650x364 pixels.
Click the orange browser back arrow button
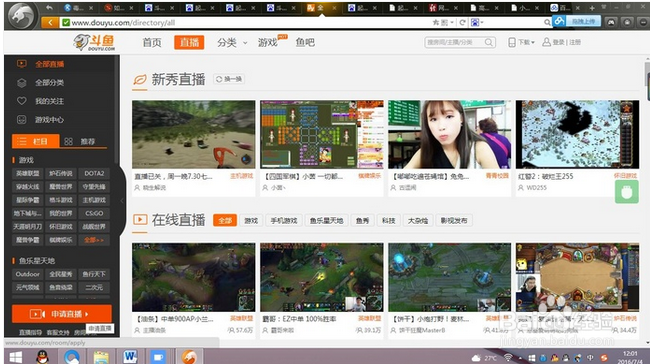50,22
